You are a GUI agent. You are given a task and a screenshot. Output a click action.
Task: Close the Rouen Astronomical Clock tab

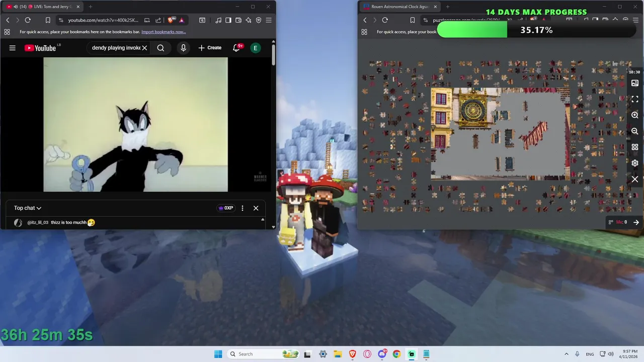pyautogui.click(x=435, y=7)
